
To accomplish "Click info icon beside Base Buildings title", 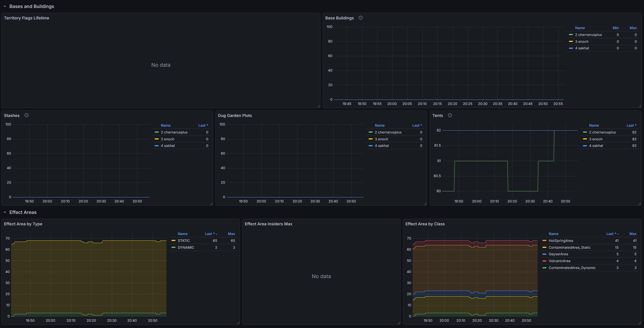I will [361, 18].
